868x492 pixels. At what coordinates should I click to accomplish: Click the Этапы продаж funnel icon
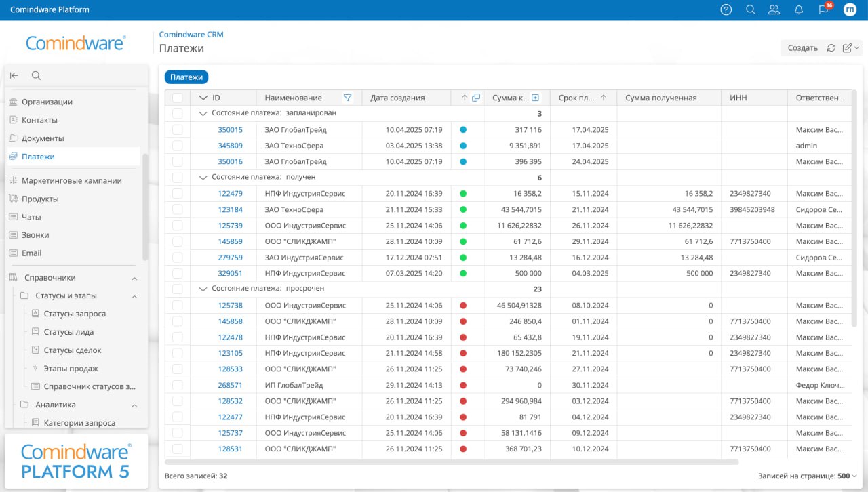(x=35, y=369)
